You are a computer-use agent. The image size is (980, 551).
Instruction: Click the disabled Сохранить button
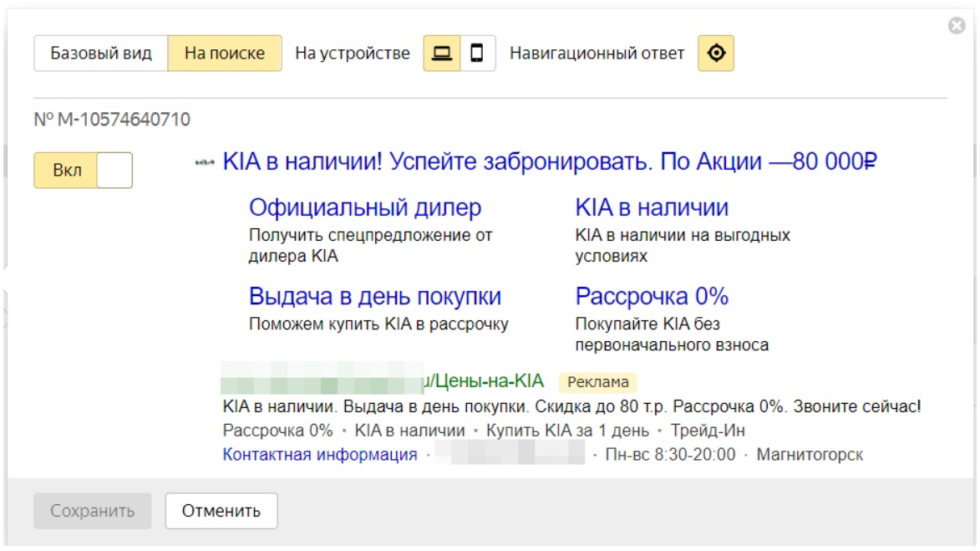(x=93, y=511)
